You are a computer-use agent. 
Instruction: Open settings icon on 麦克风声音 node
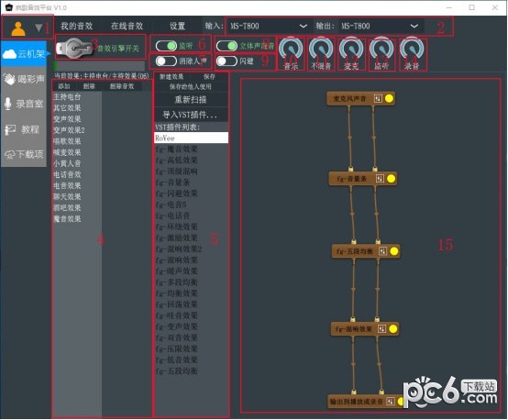coord(378,98)
